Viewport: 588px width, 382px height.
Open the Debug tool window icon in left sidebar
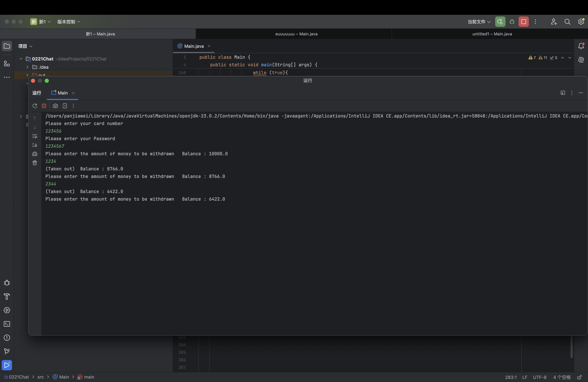click(x=7, y=283)
